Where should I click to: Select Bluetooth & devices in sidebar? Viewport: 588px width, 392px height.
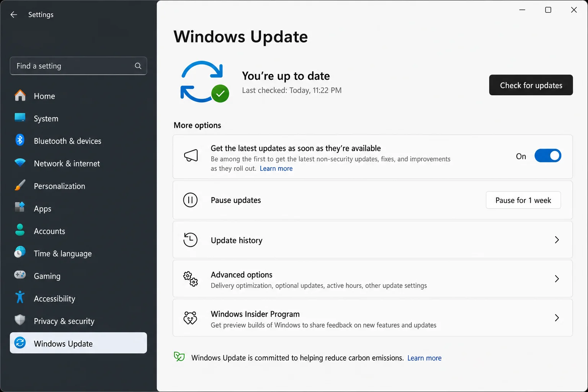pyautogui.click(x=78, y=141)
